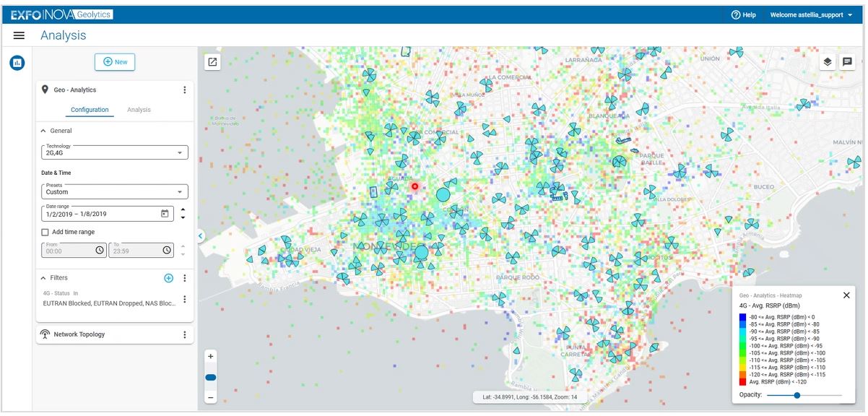Screen dimensions: 868x416
Task: Open the Help link
Action: pos(743,14)
